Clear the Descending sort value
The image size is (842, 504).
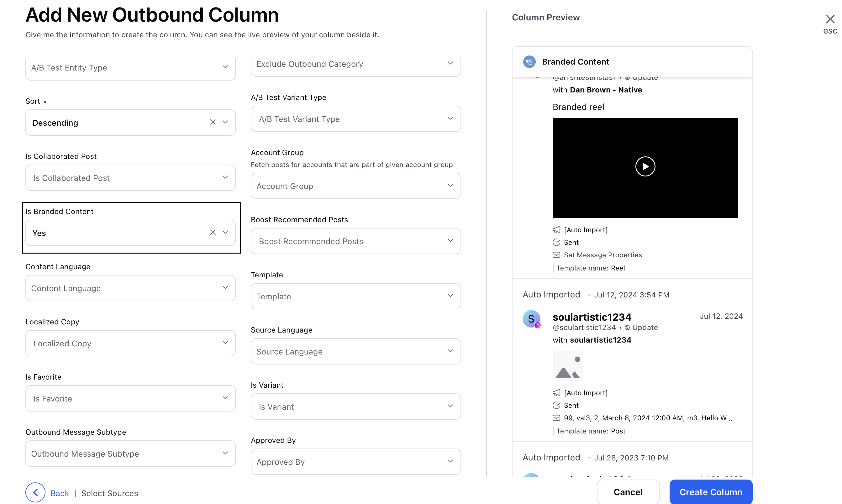tap(213, 122)
